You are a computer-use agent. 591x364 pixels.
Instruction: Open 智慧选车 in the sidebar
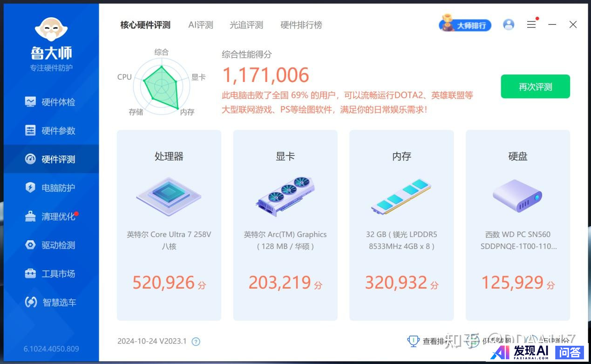(51, 303)
